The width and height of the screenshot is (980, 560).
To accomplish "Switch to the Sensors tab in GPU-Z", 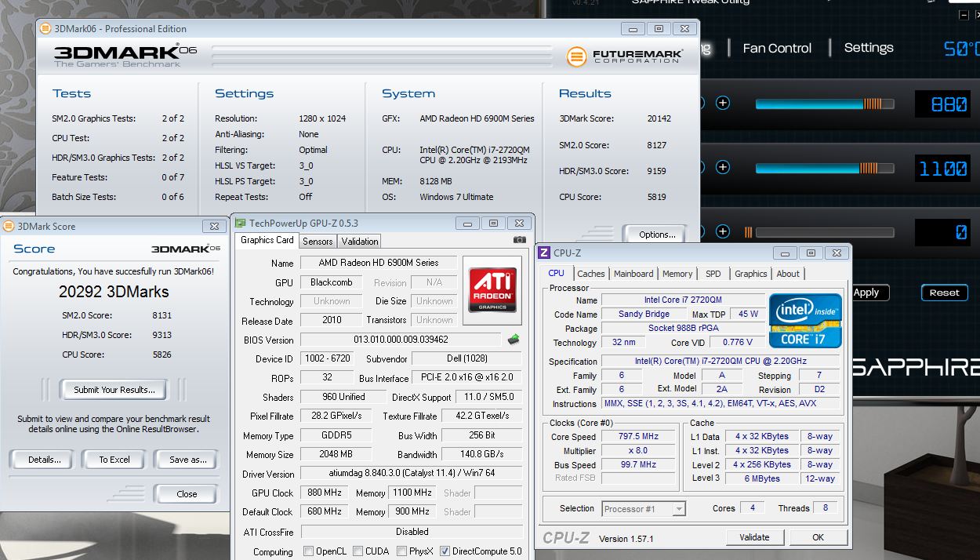I will (318, 242).
